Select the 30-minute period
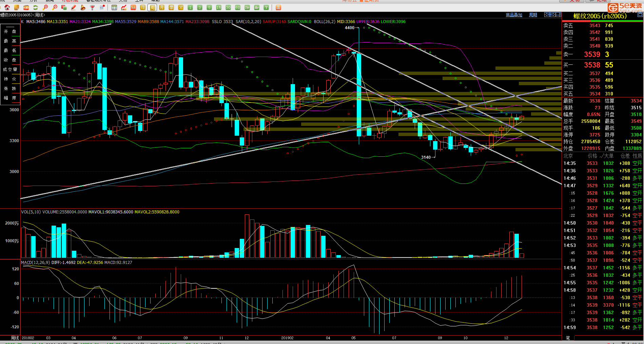 pos(228,7)
